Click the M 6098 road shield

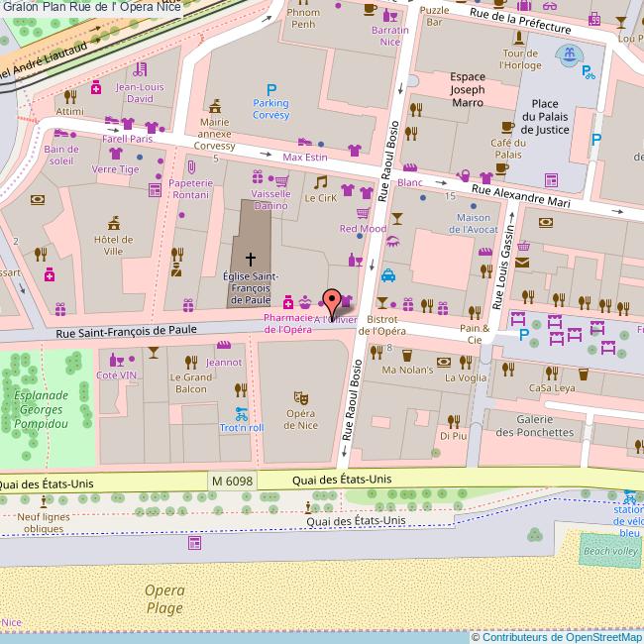pos(232,481)
